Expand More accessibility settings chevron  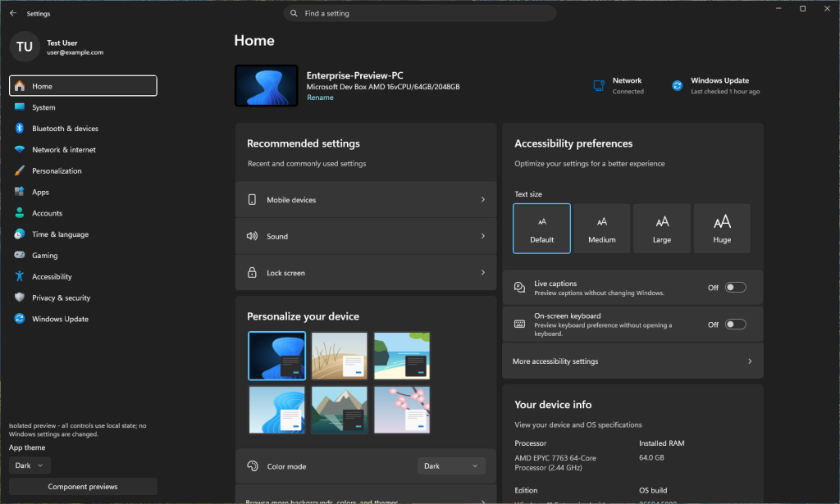click(750, 361)
